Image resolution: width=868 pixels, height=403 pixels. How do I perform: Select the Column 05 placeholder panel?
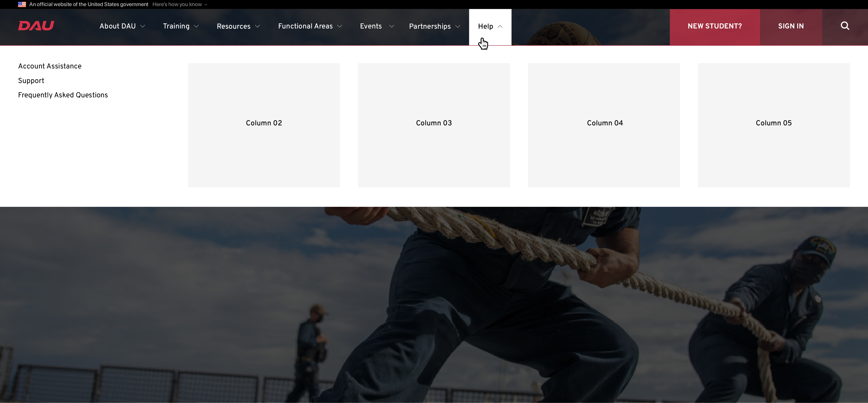coord(774,125)
